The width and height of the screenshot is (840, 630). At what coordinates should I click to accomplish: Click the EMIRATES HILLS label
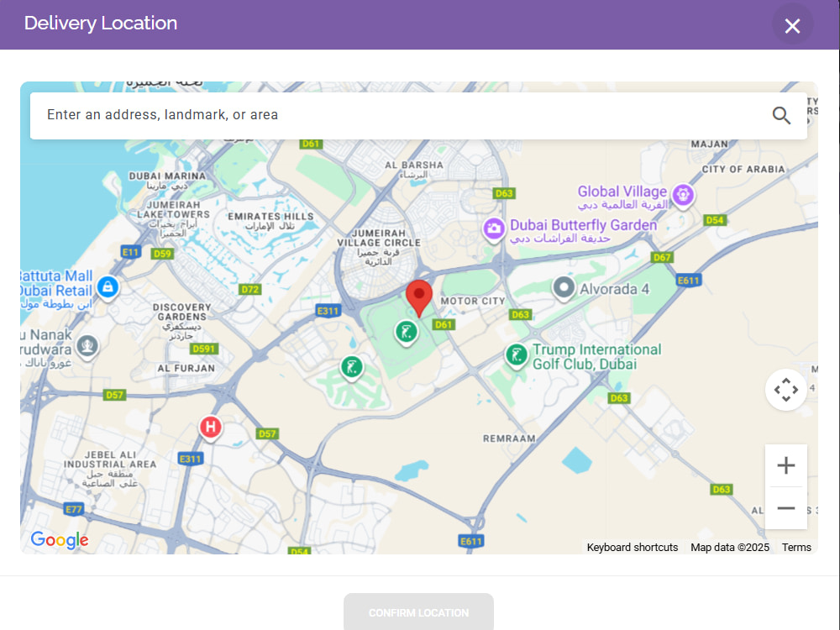[270, 217]
